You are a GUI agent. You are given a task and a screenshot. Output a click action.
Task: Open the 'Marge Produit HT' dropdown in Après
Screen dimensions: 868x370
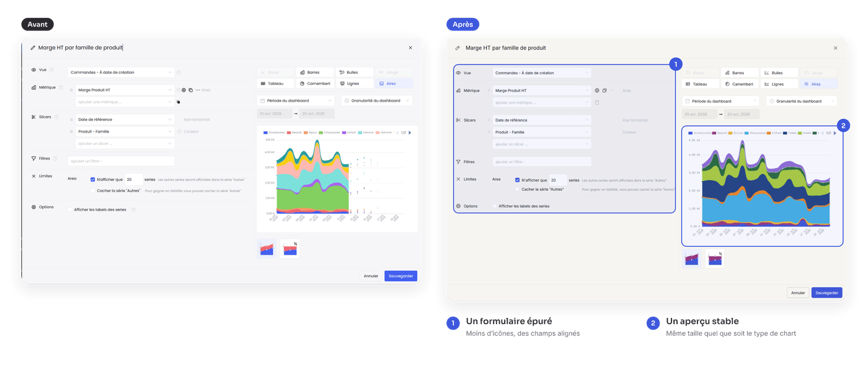click(x=542, y=90)
